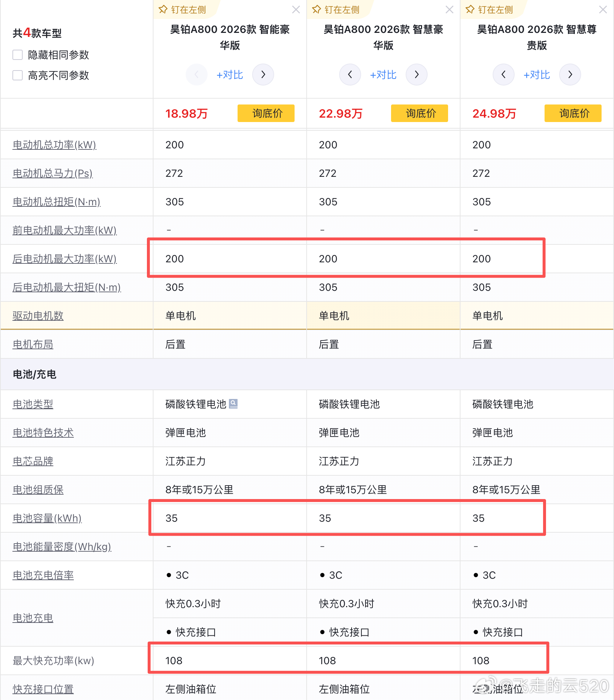Remove the 智能豪华版 column
Screen dimensions: 614x700
tap(296, 9)
